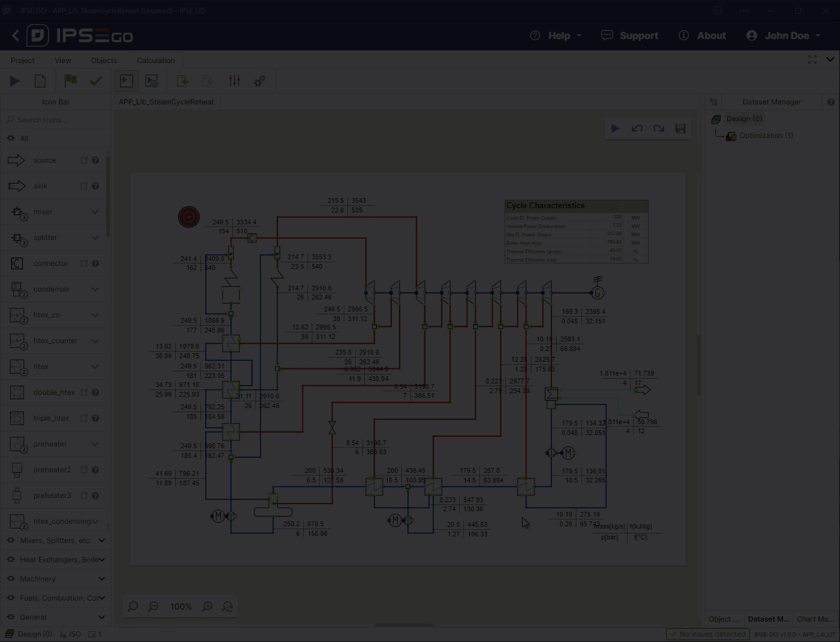
Task: Toggle the record-mode screen icon next to run-mode
Action: [151, 80]
